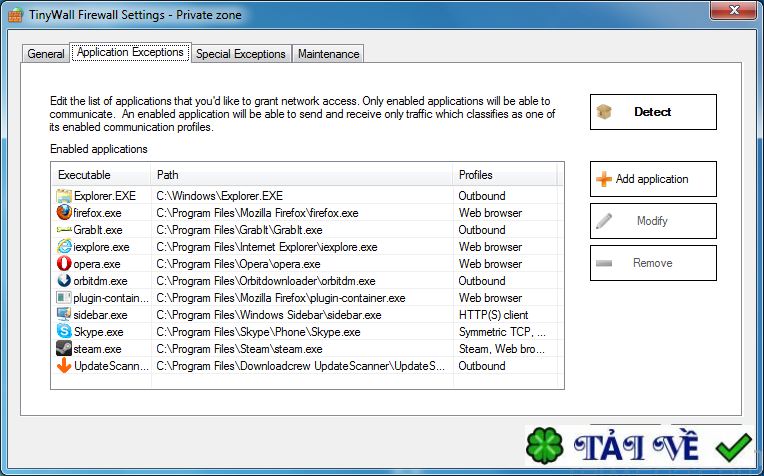Click Web browser profile of firefox.exe row
This screenshot has height=476, width=764.
[490, 213]
